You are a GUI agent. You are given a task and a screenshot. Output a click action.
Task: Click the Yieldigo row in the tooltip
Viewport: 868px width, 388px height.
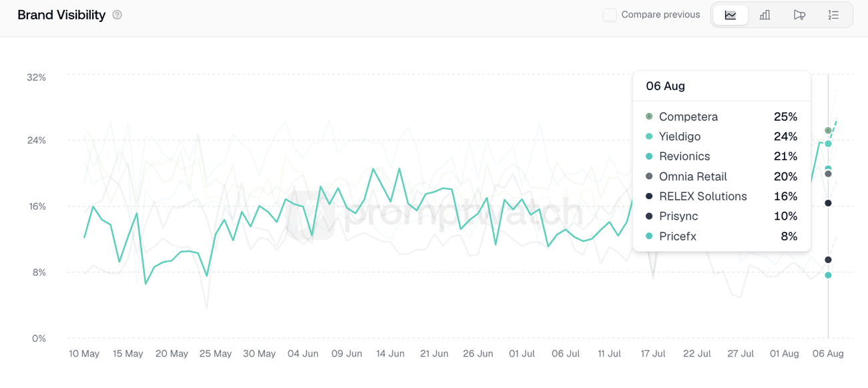[721, 136]
